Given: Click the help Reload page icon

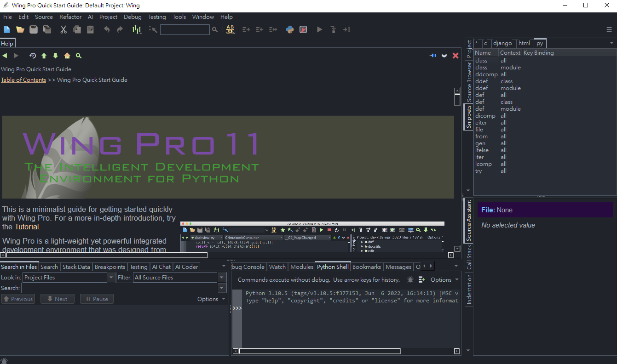Looking at the screenshot, I should [x=33, y=56].
